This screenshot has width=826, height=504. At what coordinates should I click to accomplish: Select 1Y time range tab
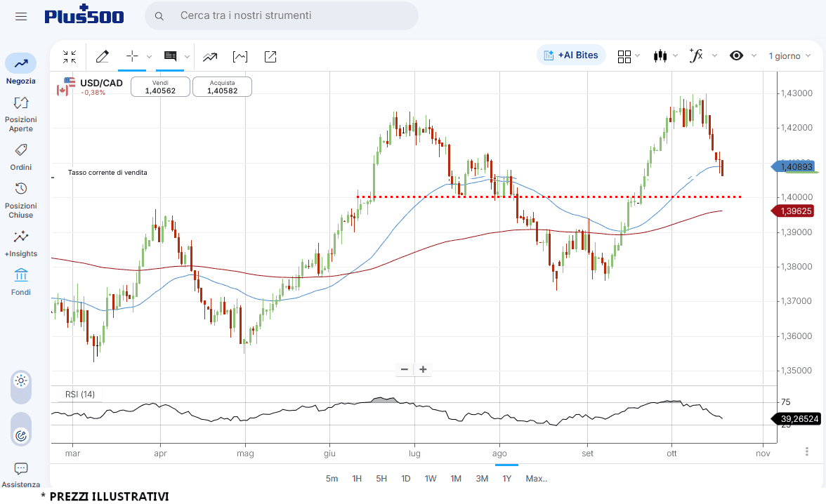click(x=507, y=479)
